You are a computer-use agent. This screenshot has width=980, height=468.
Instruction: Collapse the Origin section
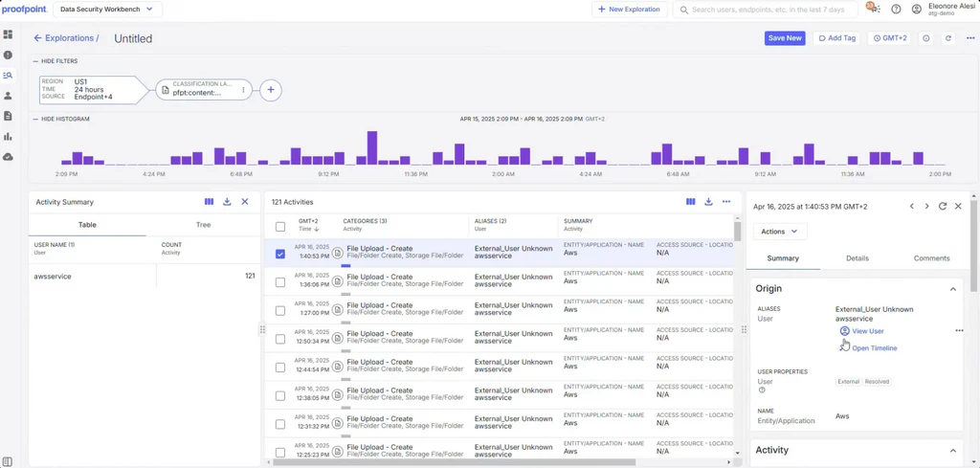click(953, 289)
